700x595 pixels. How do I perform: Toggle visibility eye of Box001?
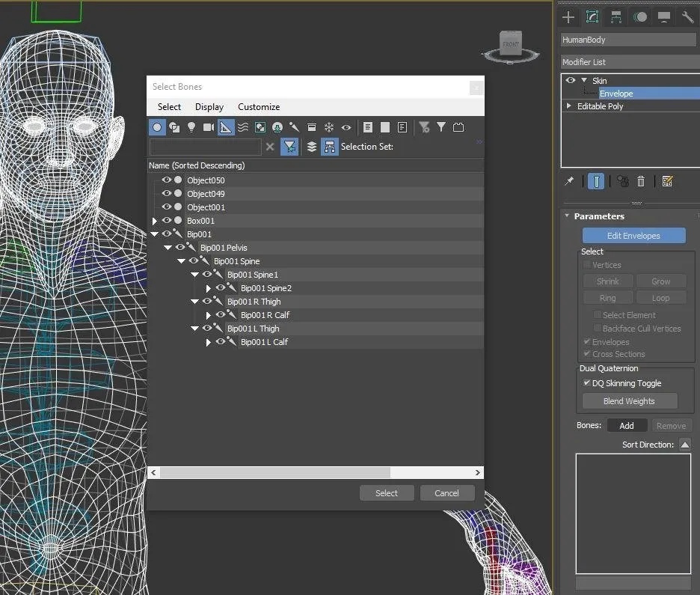pyautogui.click(x=167, y=220)
